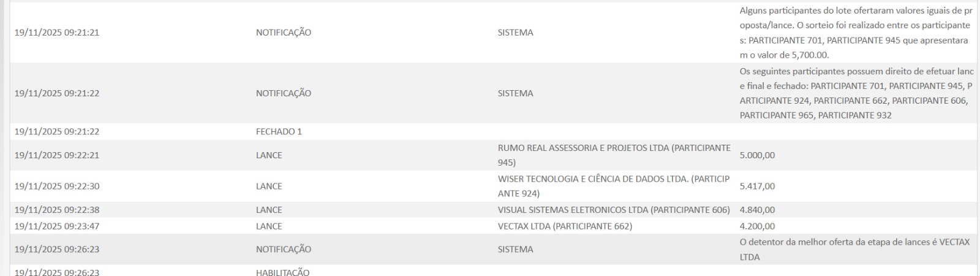Image resolution: width=980 pixels, height=276 pixels.
Task: Click SISTEMA in the 09:21:21 row
Action: point(515,33)
